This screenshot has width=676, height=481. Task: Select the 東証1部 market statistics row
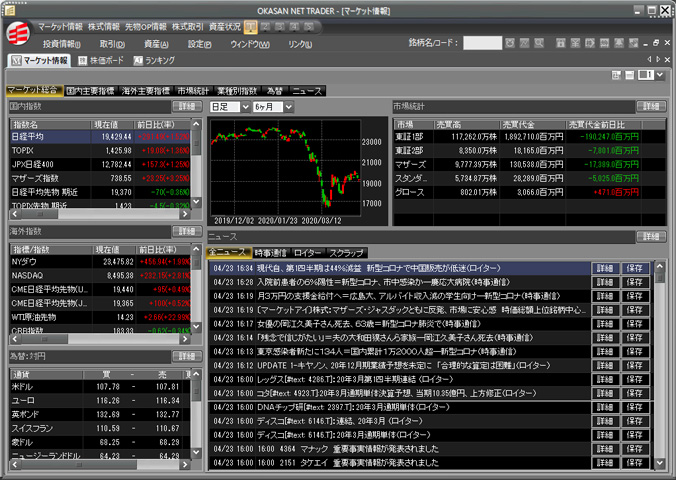[529, 137]
